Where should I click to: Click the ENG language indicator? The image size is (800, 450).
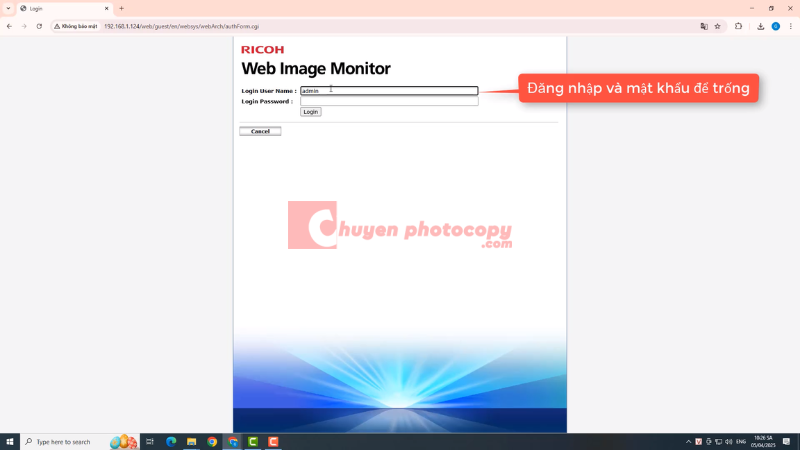coord(741,442)
